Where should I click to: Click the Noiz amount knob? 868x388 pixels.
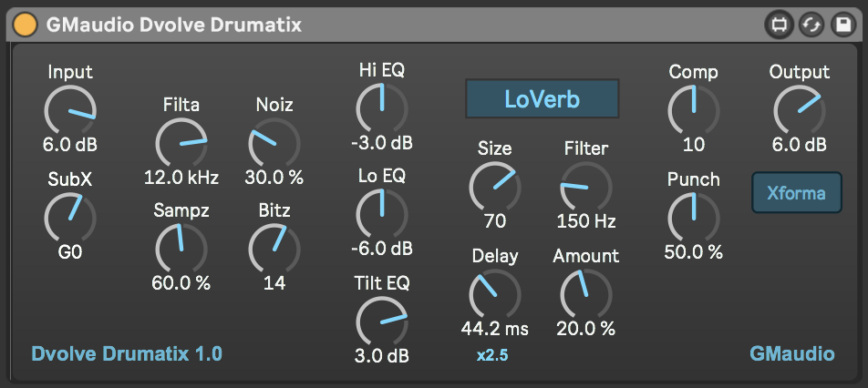(x=274, y=143)
